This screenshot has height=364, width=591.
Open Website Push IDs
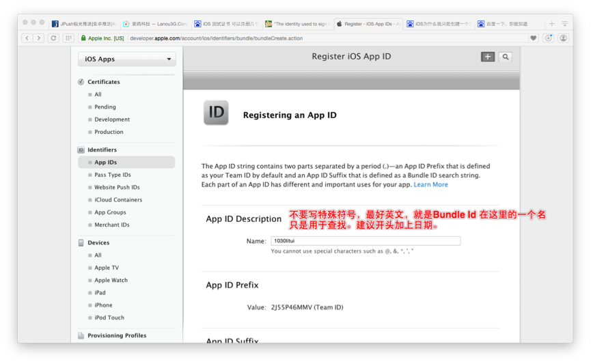117,187
